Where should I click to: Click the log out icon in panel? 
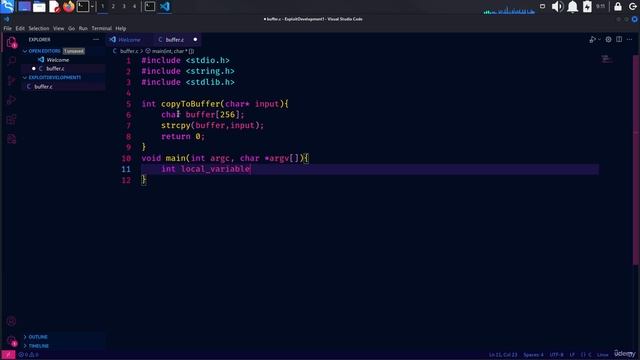click(633, 7)
